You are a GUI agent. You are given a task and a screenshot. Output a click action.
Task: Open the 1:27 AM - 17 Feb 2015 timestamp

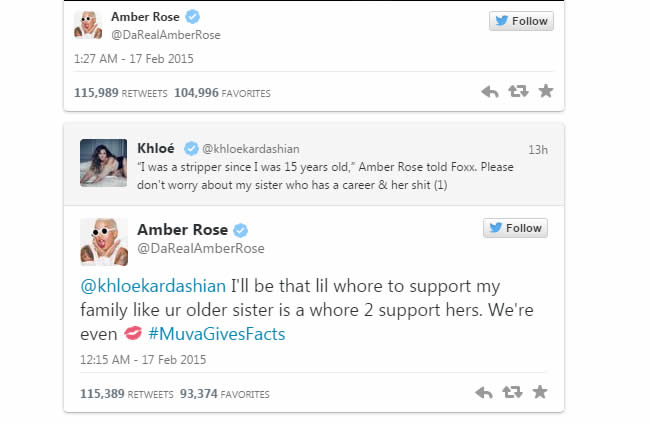point(134,59)
